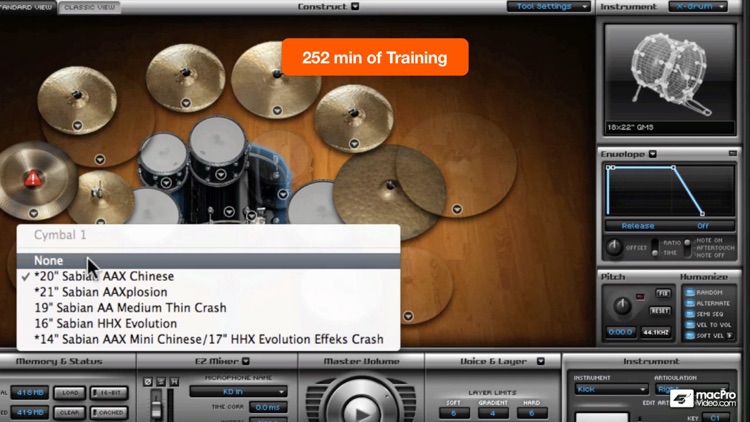Mute the EZ Mixer channel with M icon
This screenshot has height=422, width=750.
(174, 381)
